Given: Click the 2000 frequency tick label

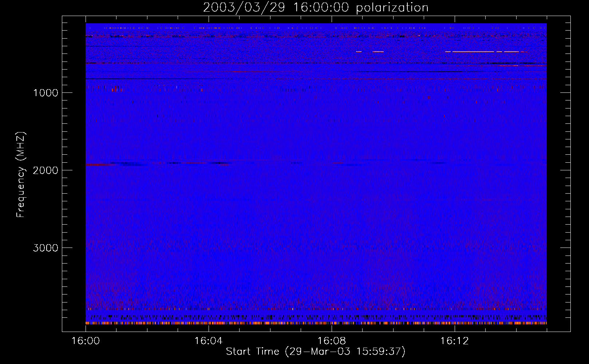Looking at the screenshot, I should [x=46, y=170].
